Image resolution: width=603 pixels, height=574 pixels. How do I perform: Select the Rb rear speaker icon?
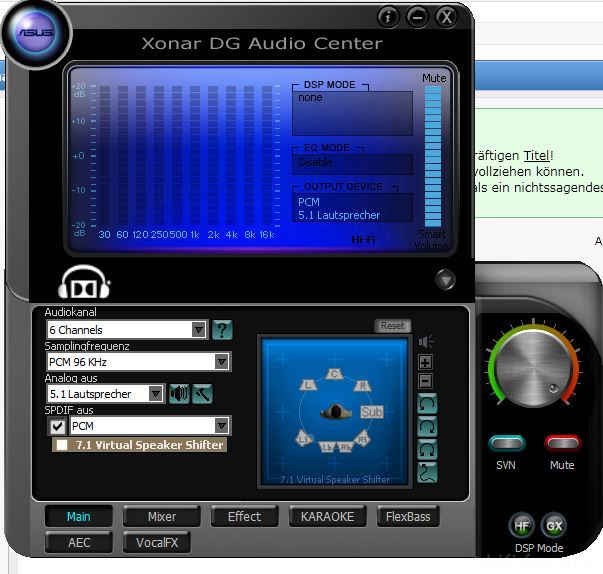click(345, 447)
